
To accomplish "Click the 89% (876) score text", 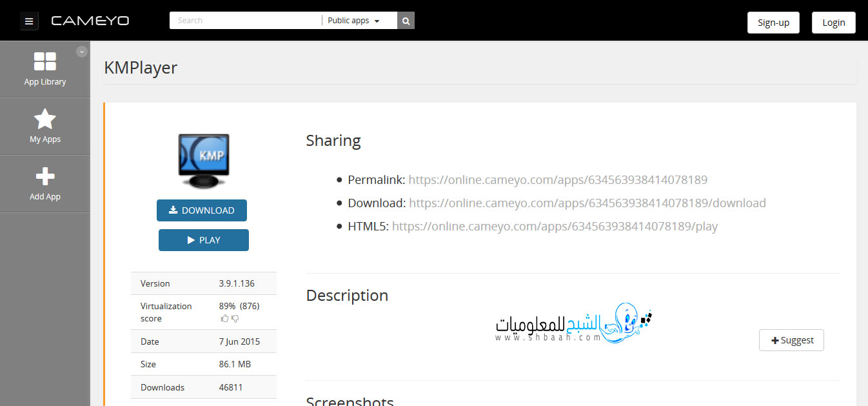I will 239,306.
